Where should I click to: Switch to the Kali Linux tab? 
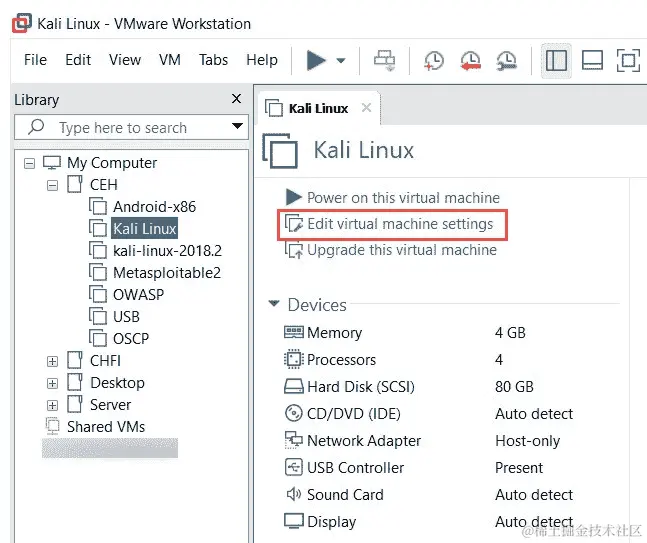[x=318, y=109]
